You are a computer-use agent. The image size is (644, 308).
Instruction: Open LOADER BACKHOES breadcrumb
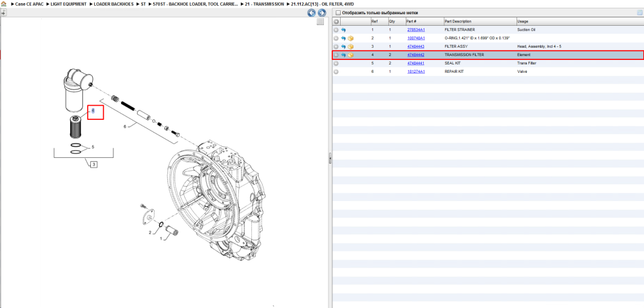click(114, 4)
